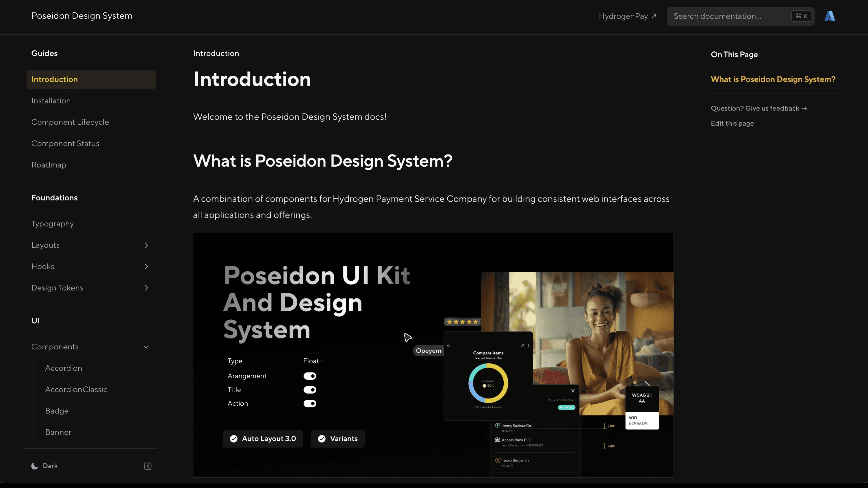The image size is (868, 488).
Task: Focus the Search documentation field
Action: point(741,16)
